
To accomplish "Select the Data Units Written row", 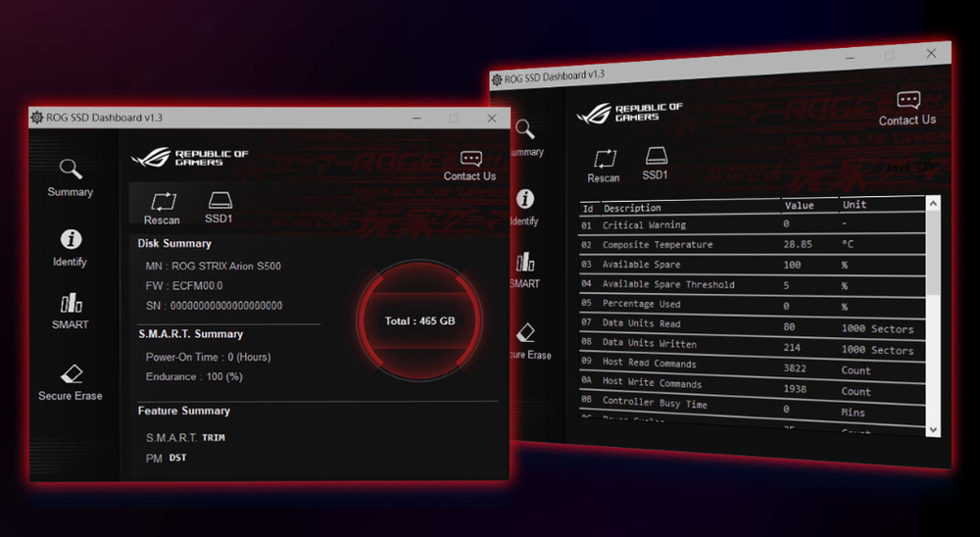I will tap(752, 346).
